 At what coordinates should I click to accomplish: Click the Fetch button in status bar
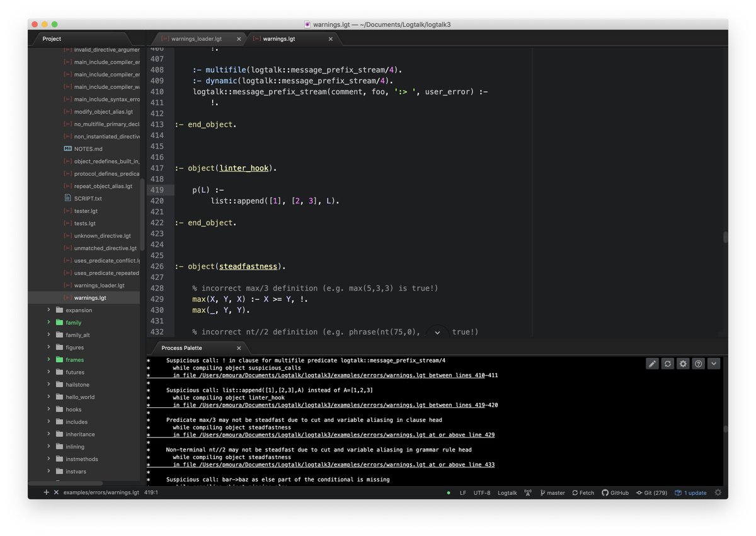[x=583, y=492]
